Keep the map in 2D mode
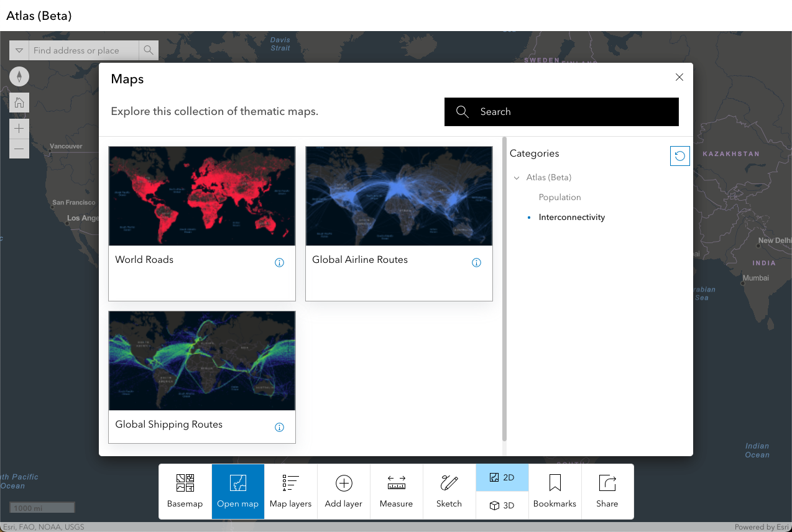Screen dimensions: 792x532 coord(502,477)
